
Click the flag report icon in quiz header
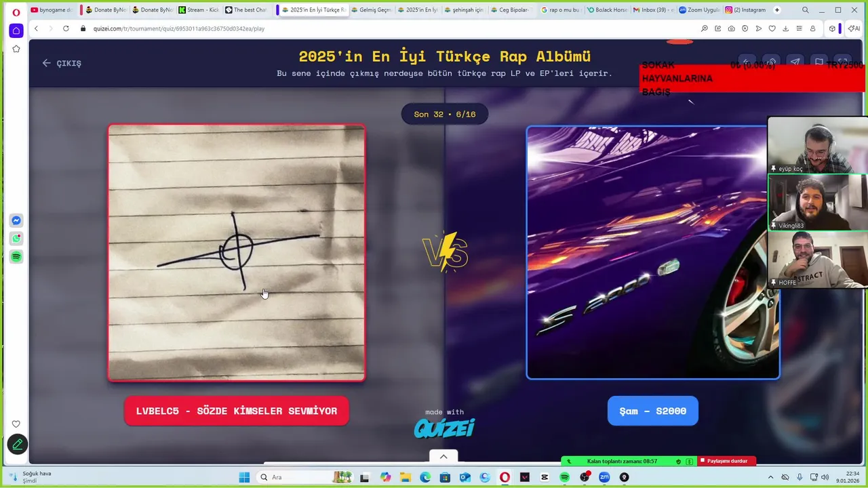818,62
